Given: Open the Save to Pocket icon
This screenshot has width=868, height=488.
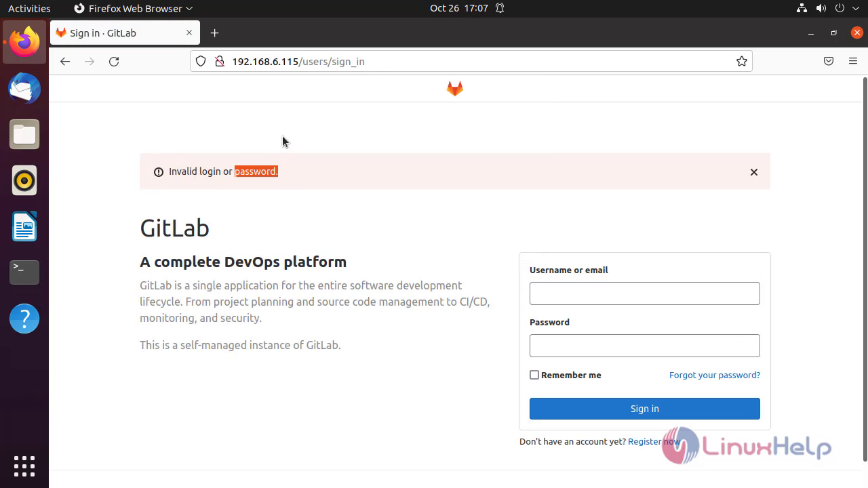Looking at the screenshot, I should click(x=829, y=61).
